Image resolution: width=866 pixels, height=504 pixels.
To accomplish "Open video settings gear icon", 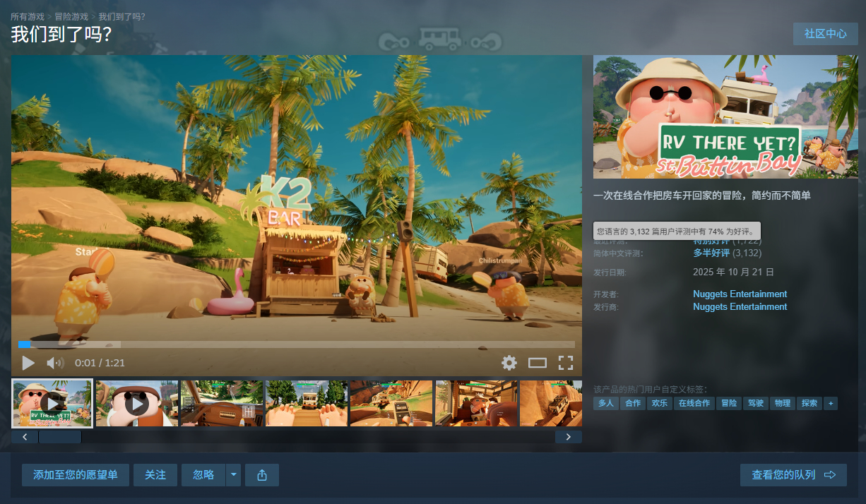I will click(x=509, y=363).
